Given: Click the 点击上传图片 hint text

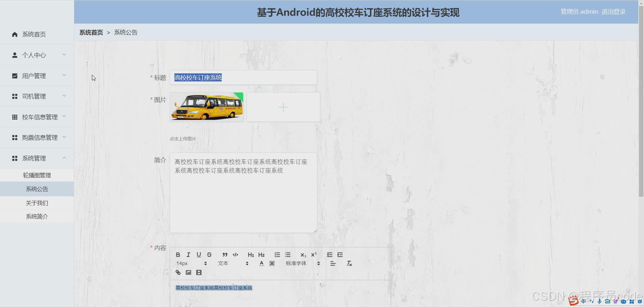Looking at the screenshot, I should [183, 139].
